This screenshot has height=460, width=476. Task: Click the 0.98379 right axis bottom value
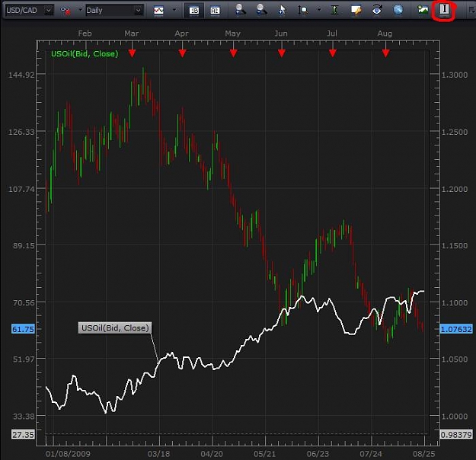[456, 435]
